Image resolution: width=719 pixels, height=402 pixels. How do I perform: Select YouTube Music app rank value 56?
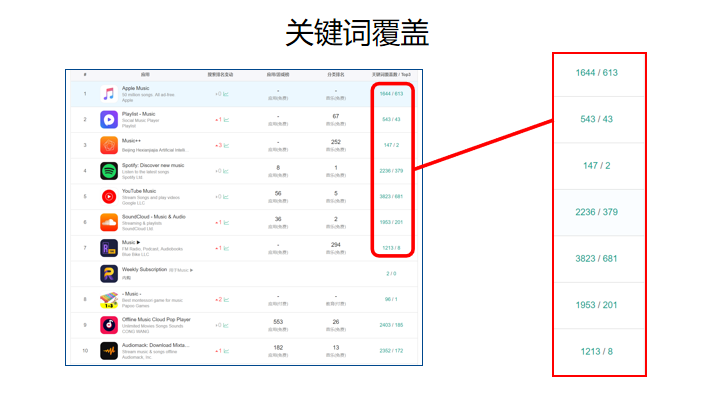(278, 193)
